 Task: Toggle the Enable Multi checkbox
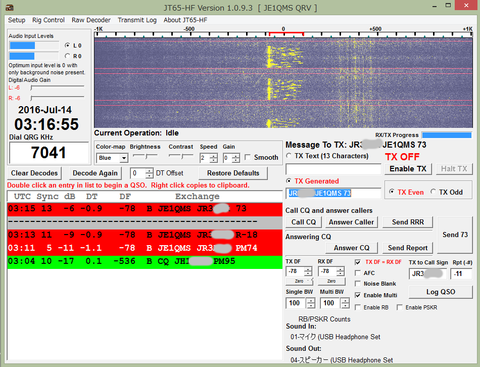tap(358, 295)
